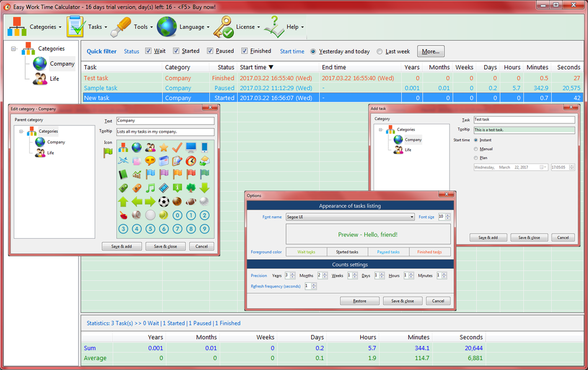Screen dimensions: 588x370
Task: Open the Tools screwdriver icon
Action: [x=121, y=27]
